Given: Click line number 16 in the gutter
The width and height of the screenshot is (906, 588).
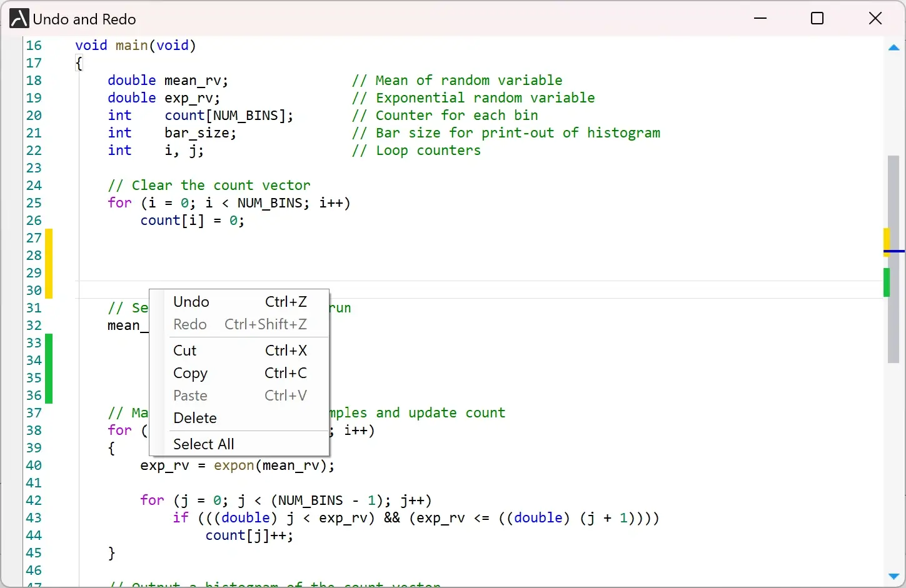Looking at the screenshot, I should click(x=34, y=46).
